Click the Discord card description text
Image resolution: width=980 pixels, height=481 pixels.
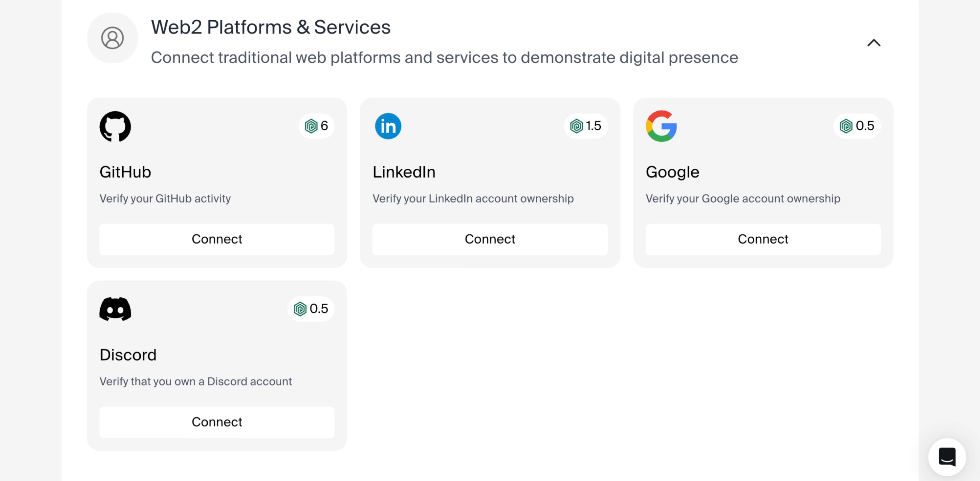point(196,381)
